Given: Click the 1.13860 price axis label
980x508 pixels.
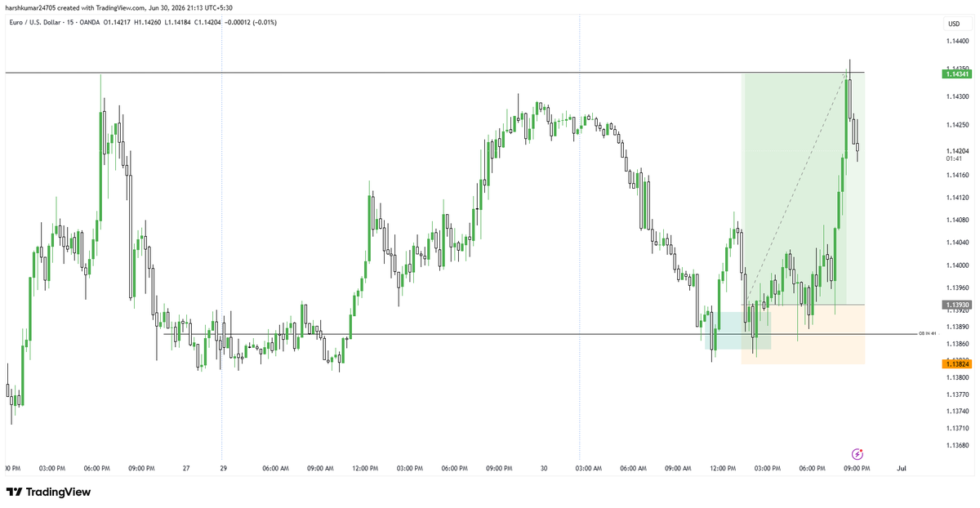Looking at the screenshot, I should (958, 344).
